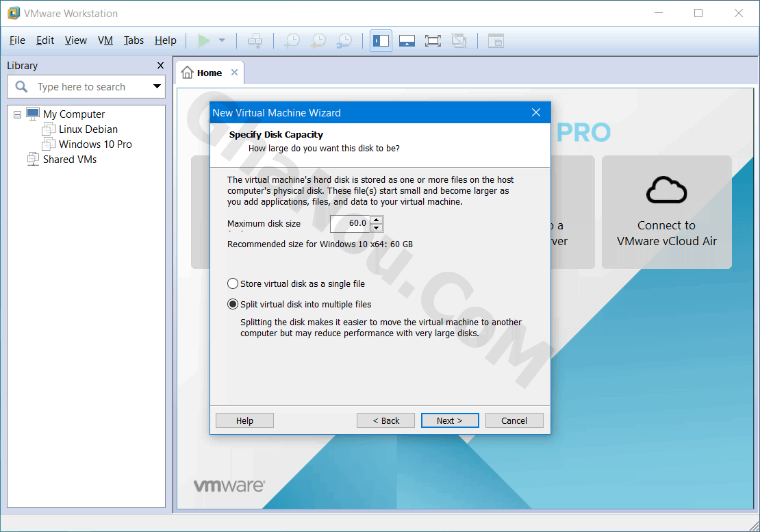Collapse the My Computer tree node
This screenshot has width=760, height=532.
[x=17, y=115]
